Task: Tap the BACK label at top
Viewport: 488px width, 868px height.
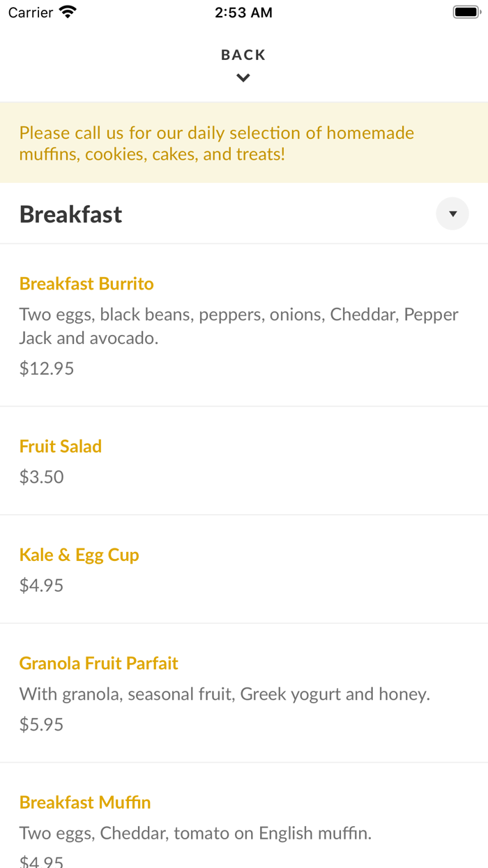Action: tap(243, 55)
